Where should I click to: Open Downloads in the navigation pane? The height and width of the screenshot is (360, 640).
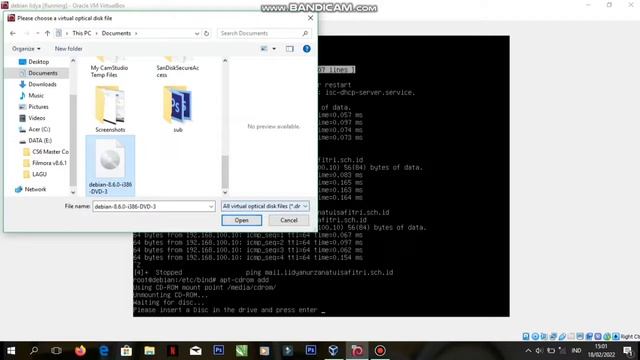point(42,84)
